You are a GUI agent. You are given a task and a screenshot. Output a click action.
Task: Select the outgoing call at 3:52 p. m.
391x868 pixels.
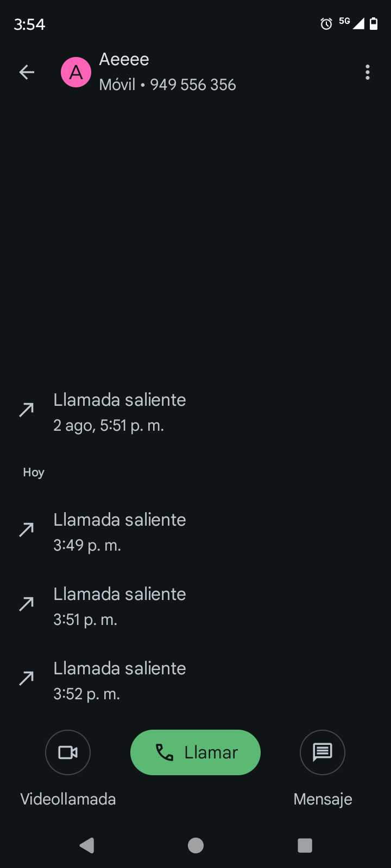[x=119, y=681]
